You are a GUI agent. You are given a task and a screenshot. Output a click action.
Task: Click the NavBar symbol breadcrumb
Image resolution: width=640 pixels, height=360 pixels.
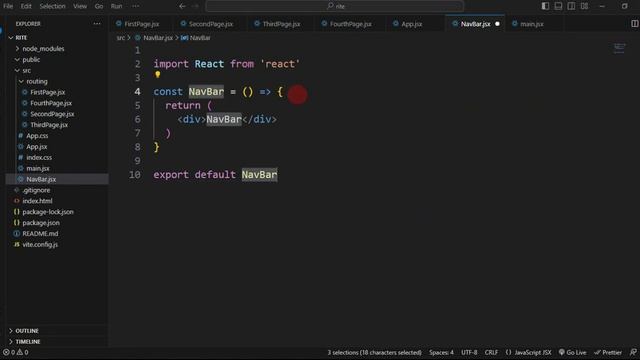click(196, 38)
